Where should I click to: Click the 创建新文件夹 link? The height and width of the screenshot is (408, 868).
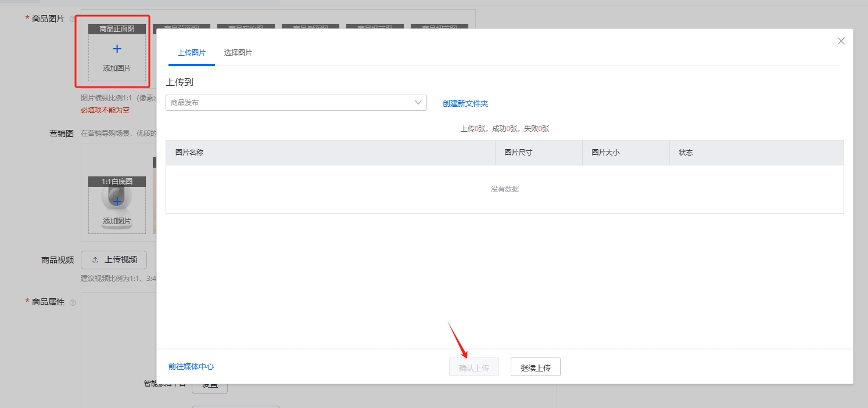465,103
